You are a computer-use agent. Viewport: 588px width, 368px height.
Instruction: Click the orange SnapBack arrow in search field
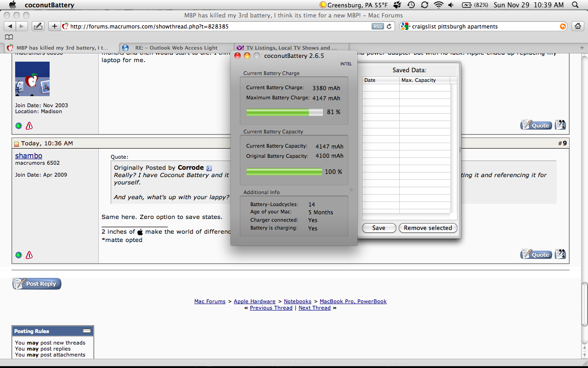tap(563, 26)
